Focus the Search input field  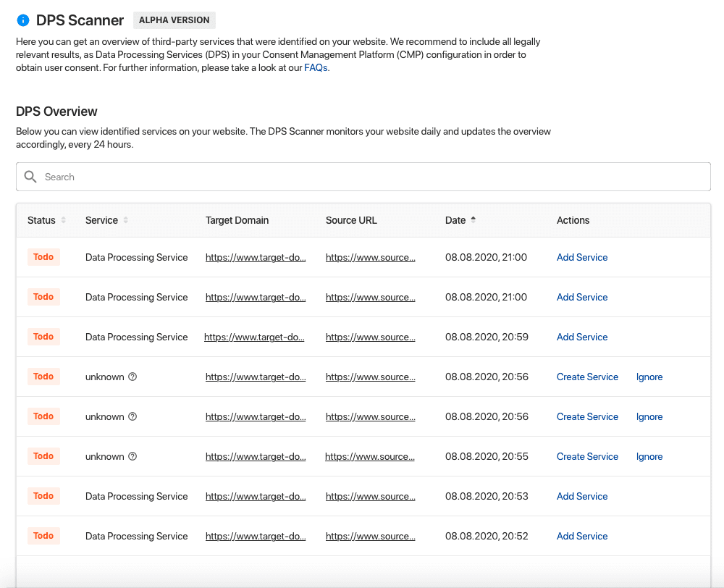(x=363, y=177)
